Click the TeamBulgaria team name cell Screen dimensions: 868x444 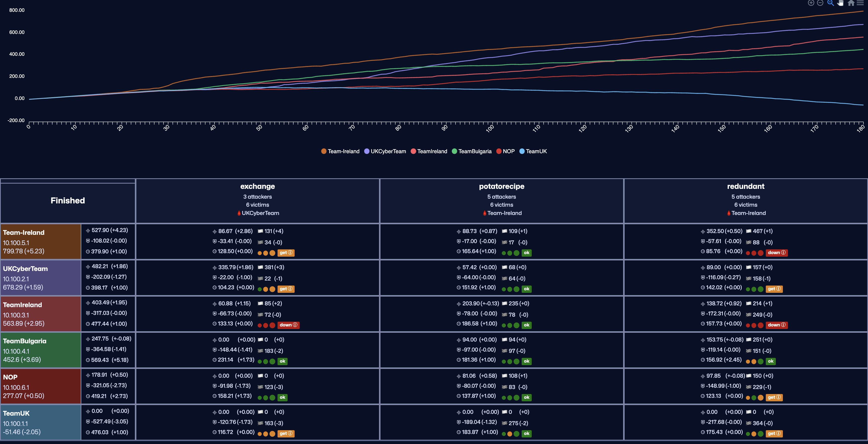[x=25, y=341]
